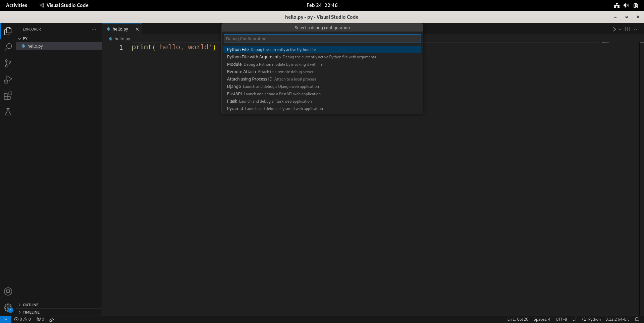Select hello.py in Explorer tree
This screenshot has height=323, width=644.
59,46
